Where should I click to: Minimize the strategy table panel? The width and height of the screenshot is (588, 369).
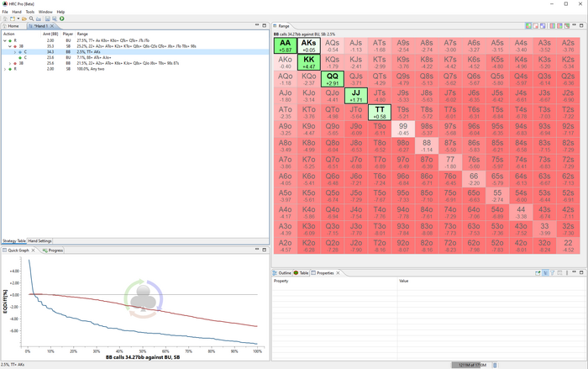coord(257,25)
